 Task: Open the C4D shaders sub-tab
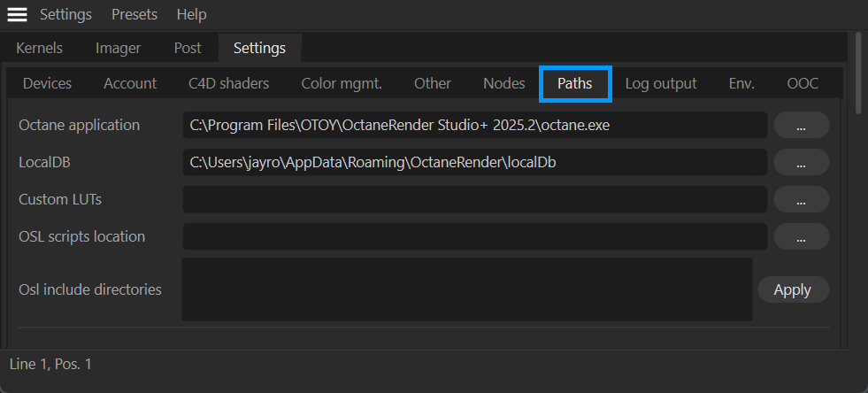(x=228, y=83)
